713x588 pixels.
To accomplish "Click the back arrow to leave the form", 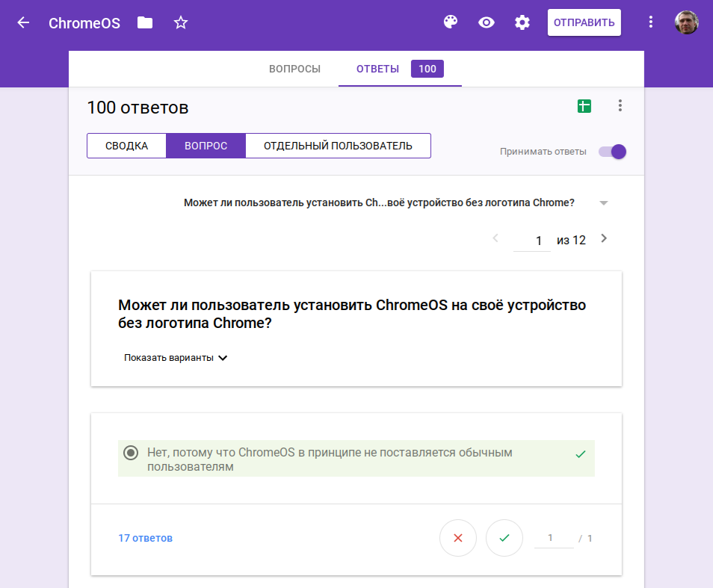I will (23, 22).
